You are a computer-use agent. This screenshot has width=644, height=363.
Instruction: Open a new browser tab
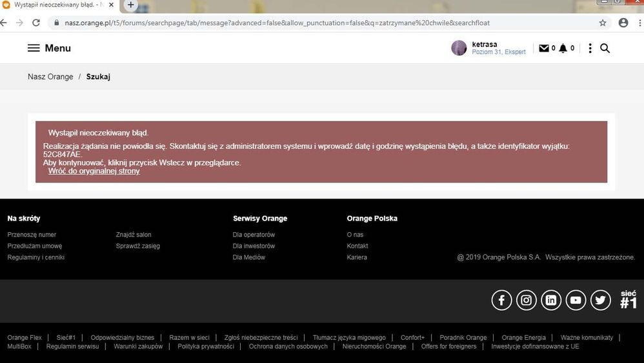tap(131, 5)
